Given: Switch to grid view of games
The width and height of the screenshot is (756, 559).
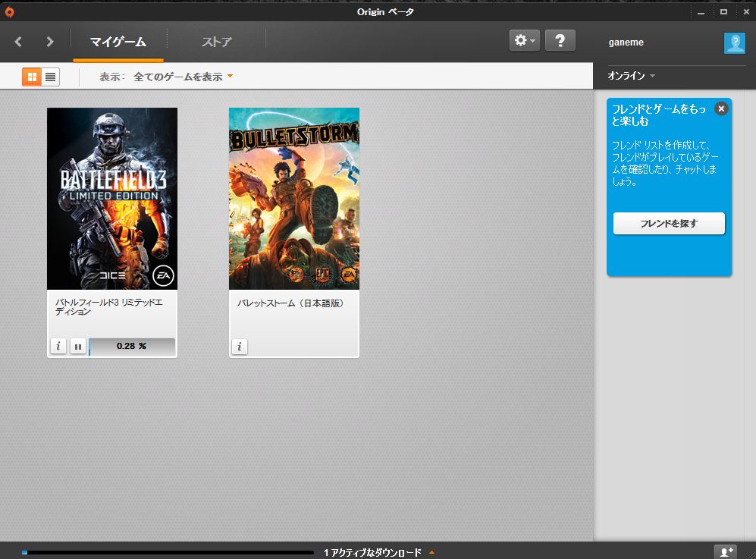Looking at the screenshot, I should click(x=32, y=77).
